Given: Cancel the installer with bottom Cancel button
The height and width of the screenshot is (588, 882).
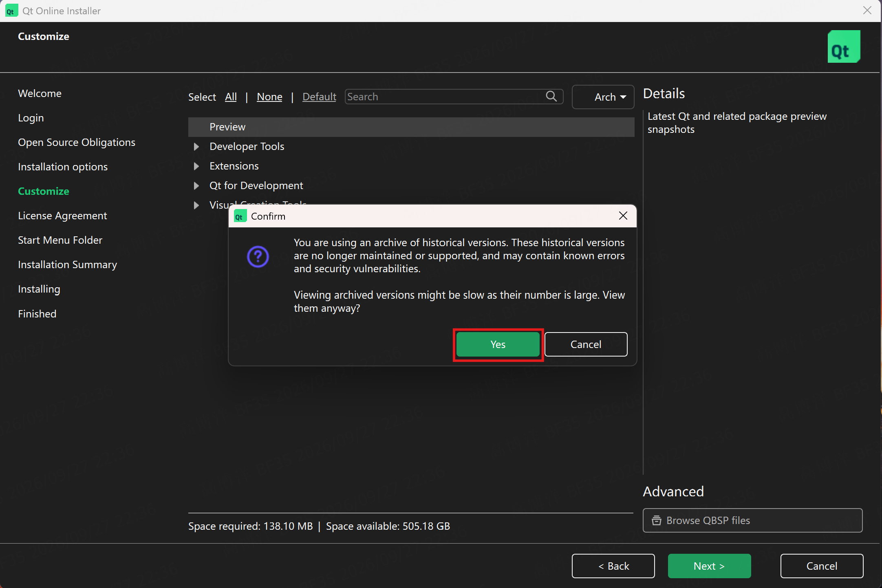Looking at the screenshot, I should 822,566.
